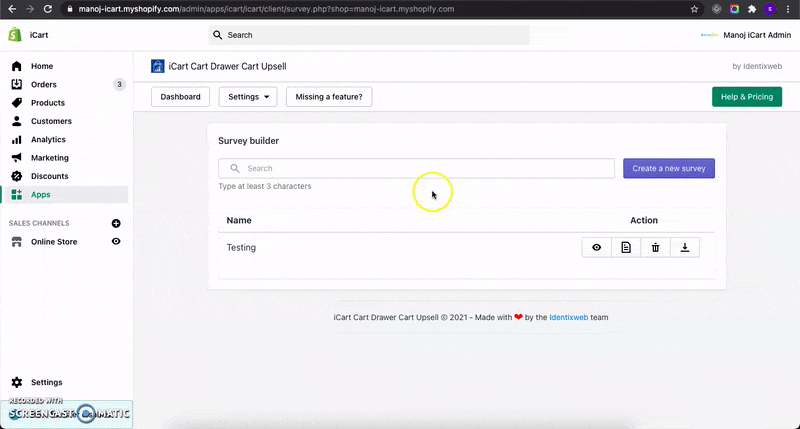Viewport: 800px width, 429px height.
Task: Click the Apps grid icon
Action: [x=17, y=194]
